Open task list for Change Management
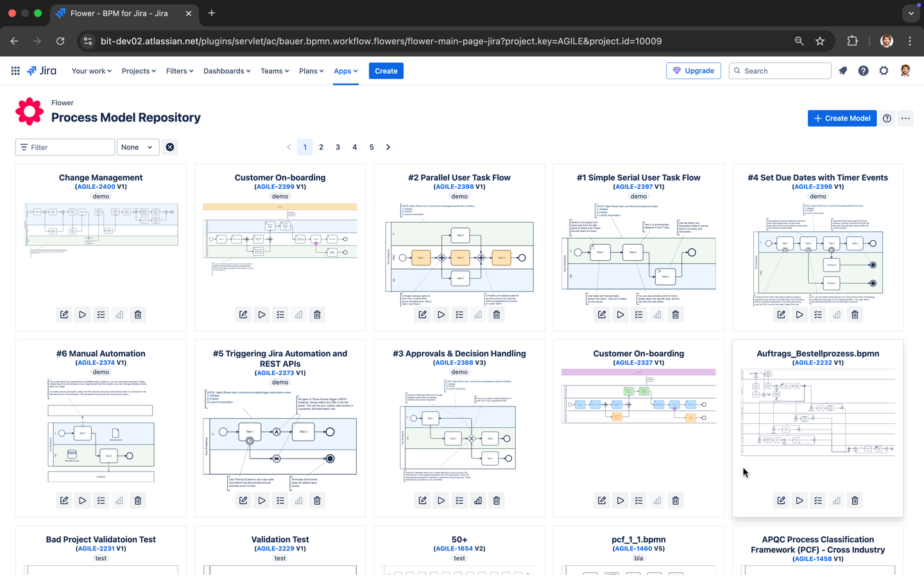Image resolution: width=924 pixels, height=578 pixels. pyautogui.click(x=101, y=315)
